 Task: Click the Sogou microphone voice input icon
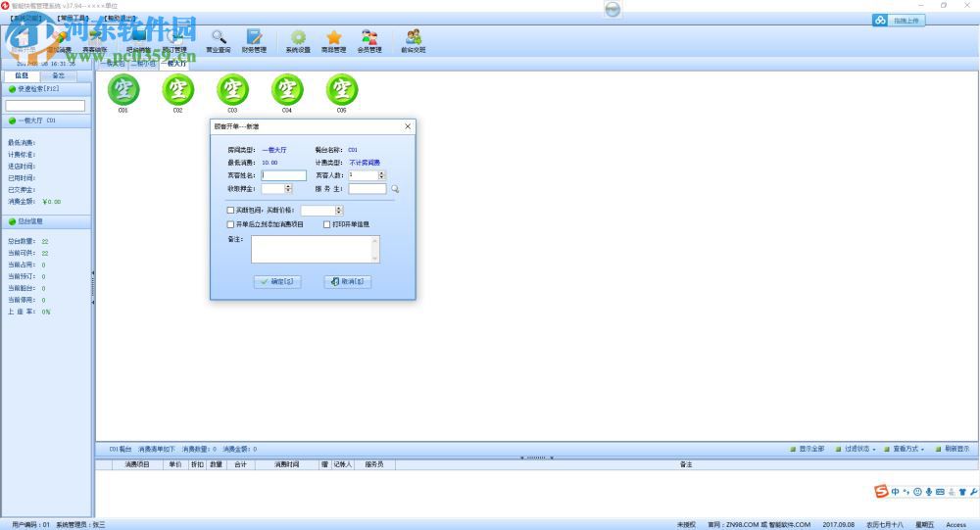tap(929, 492)
